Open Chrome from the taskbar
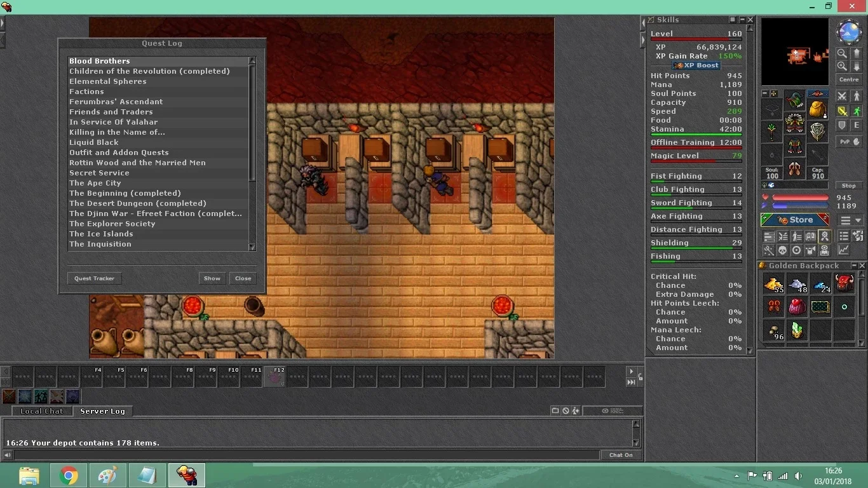 pyautogui.click(x=69, y=475)
